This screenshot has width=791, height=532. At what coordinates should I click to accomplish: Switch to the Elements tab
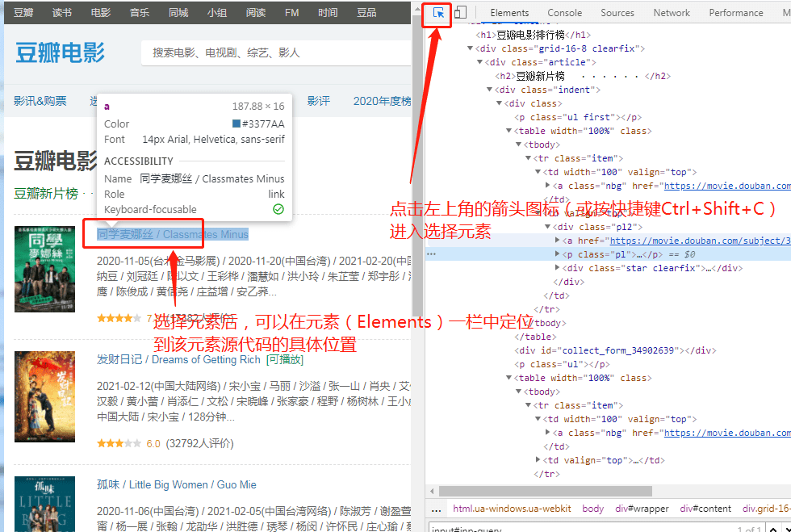[x=509, y=13]
